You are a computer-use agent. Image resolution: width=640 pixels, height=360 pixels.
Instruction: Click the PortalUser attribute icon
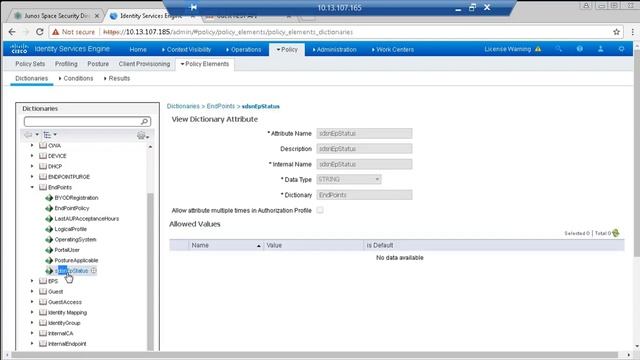coord(49,250)
